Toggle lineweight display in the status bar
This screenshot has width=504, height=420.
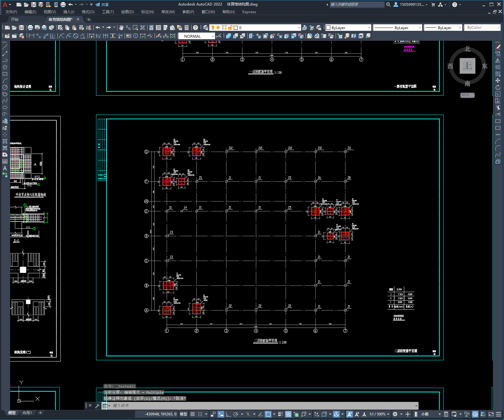(280, 414)
